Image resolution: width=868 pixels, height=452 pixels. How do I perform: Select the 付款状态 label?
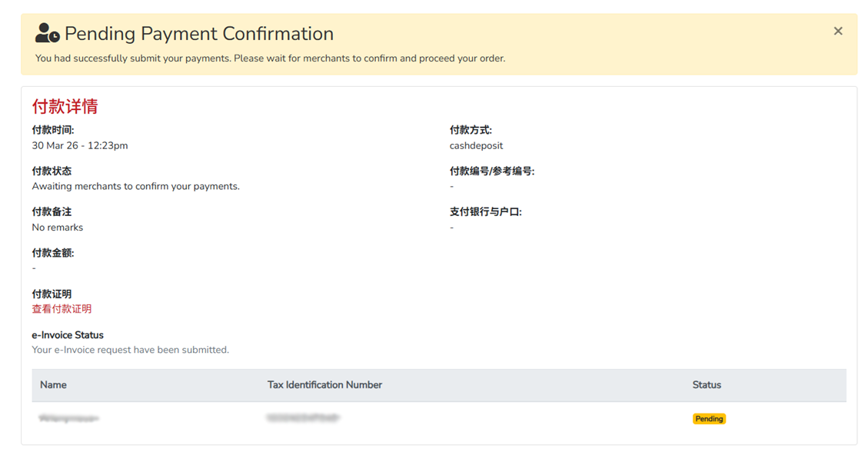tap(52, 170)
